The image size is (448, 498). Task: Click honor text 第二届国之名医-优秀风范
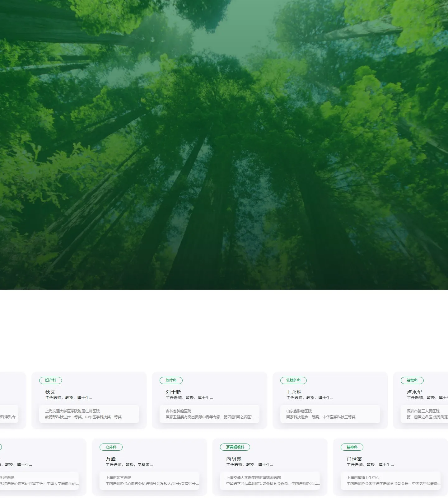[x=427, y=417]
